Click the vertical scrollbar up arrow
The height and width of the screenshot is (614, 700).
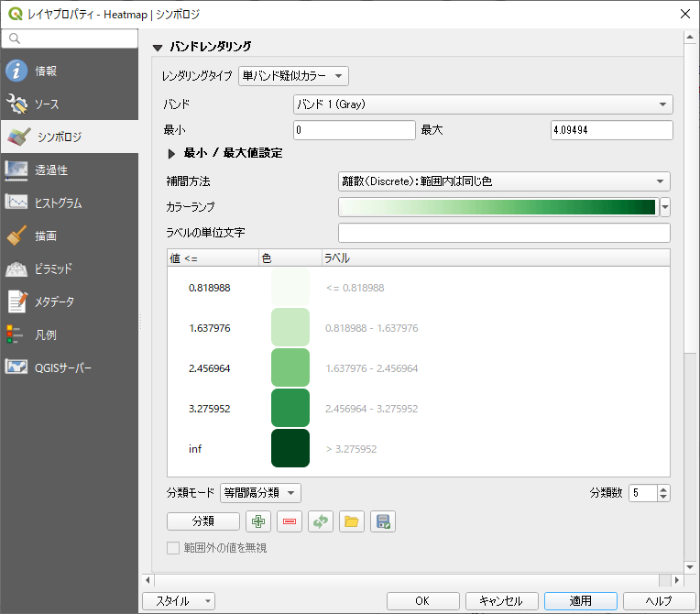click(690, 38)
